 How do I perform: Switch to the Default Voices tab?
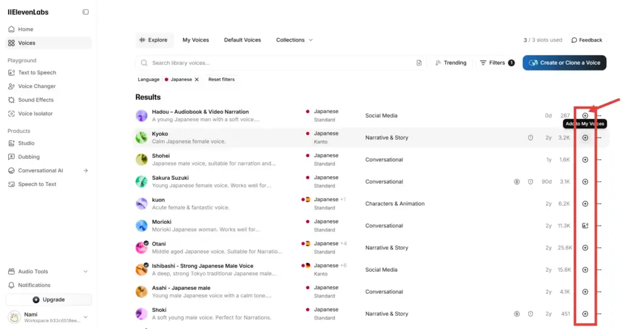(242, 40)
